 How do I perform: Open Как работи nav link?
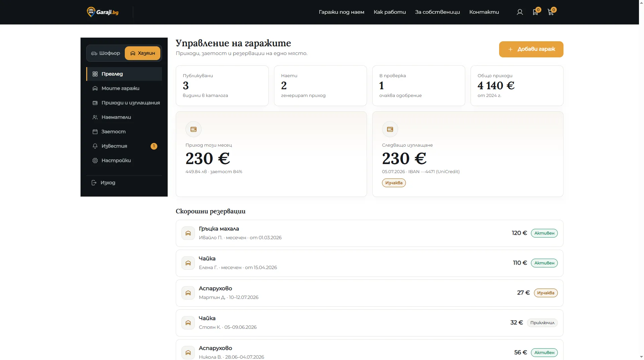click(390, 12)
